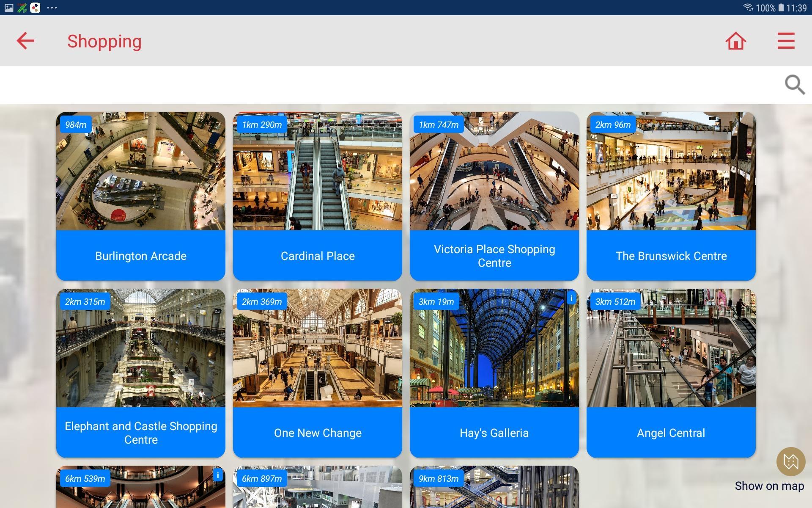The image size is (812, 508).
Task: Tap the colored dots app notification icon
Action: (x=36, y=8)
